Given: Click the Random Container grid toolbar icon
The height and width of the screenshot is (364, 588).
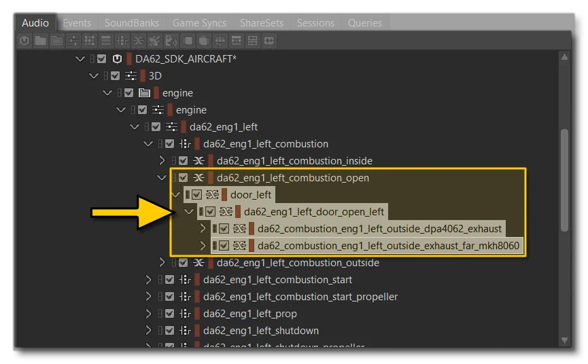Looking at the screenshot, I should click(90, 41).
